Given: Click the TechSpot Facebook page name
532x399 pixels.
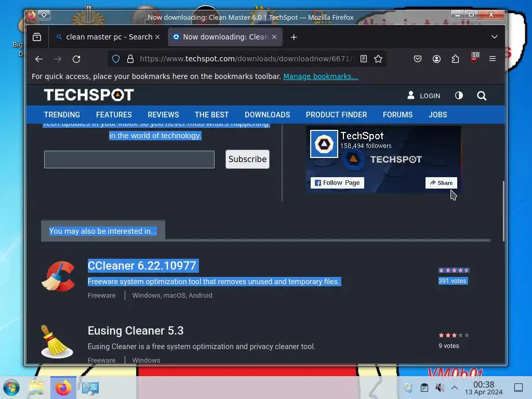Looking at the screenshot, I should pyautogui.click(x=362, y=136).
